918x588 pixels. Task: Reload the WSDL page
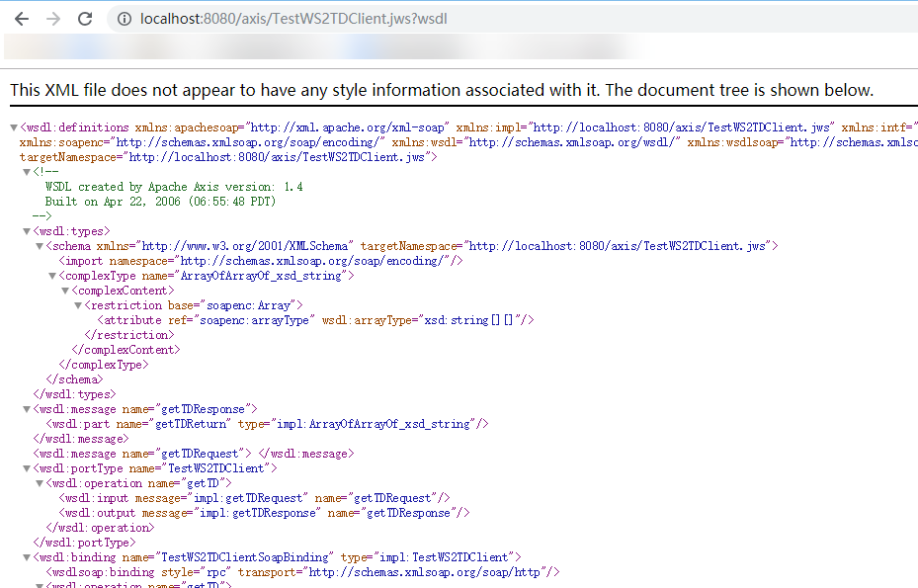(87, 18)
